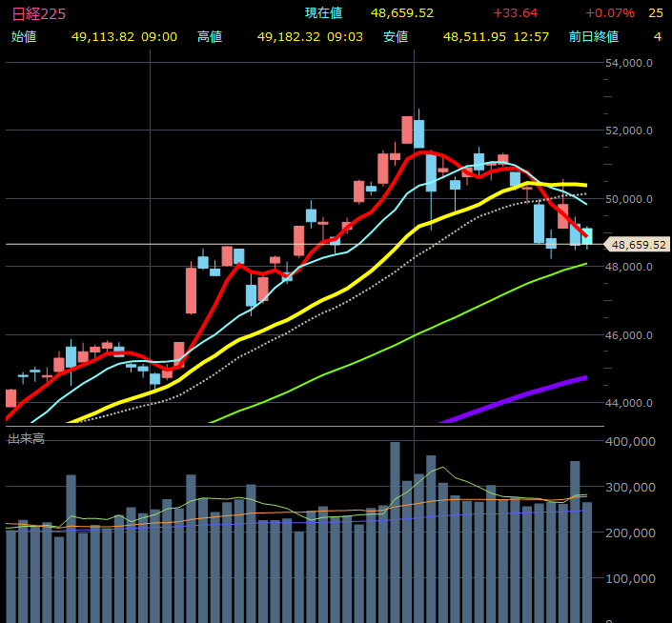Click the +0.07% percentage change
The height and width of the screenshot is (623, 672).
click(611, 13)
